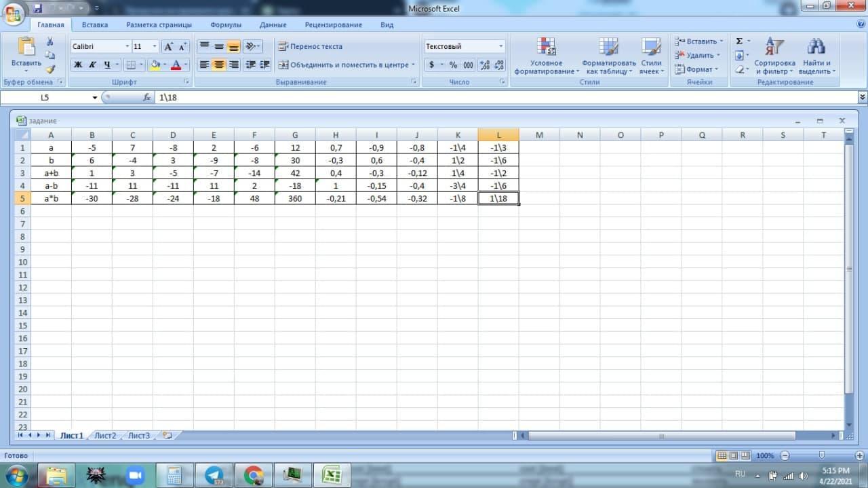Select the Page Layout view icon
Viewport: 868px width, 488px height.
(734, 456)
